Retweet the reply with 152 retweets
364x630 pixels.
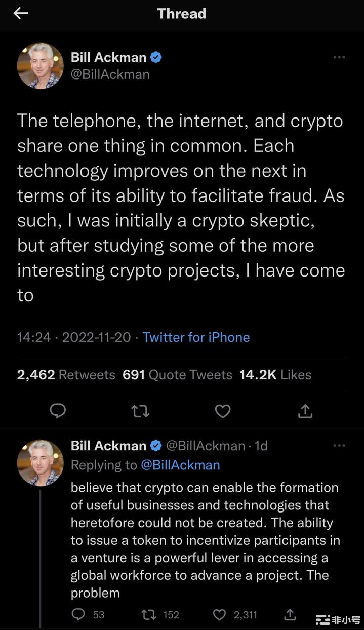[x=149, y=614]
